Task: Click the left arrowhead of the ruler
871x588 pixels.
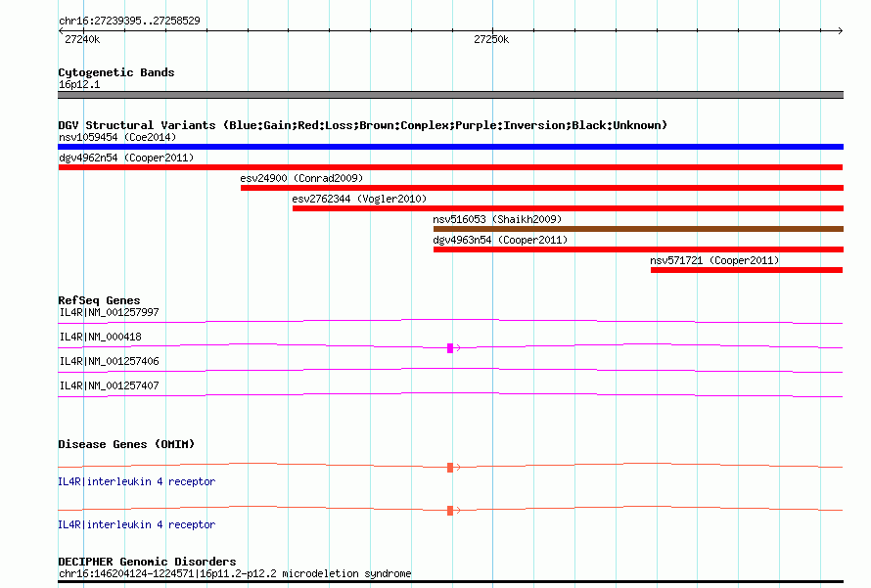Action: tap(61, 30)
